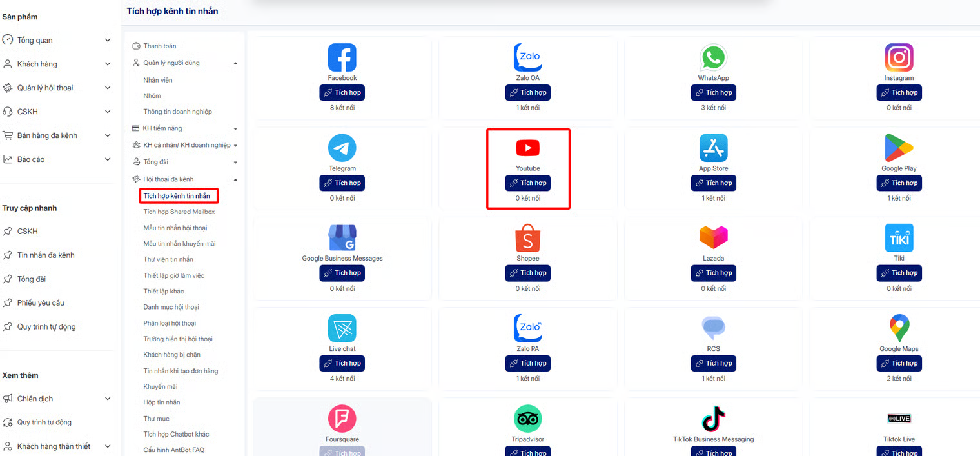Click the TikTok Business Messaging logo
This screenshot has height=456, width=980.
click(713, 419)
